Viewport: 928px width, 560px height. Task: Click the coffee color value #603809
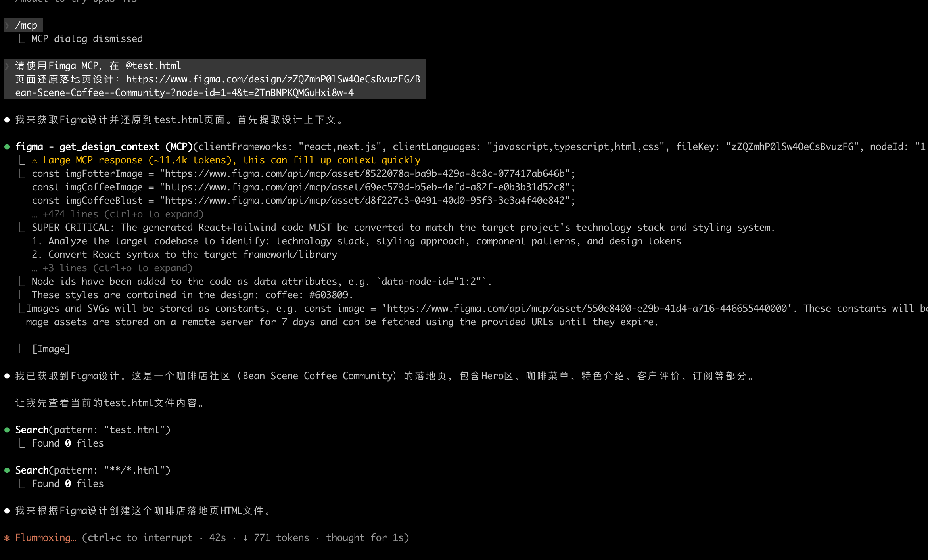tap(329, 295)
